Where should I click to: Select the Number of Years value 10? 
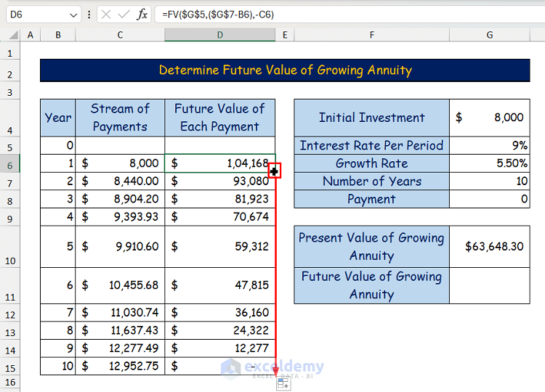pyautogui.click(x=490, y=181)
